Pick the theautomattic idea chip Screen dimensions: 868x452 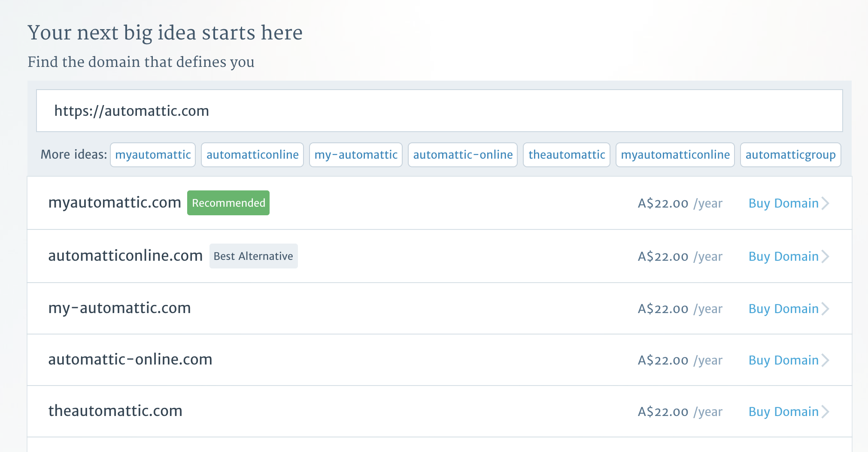[567, 155]
